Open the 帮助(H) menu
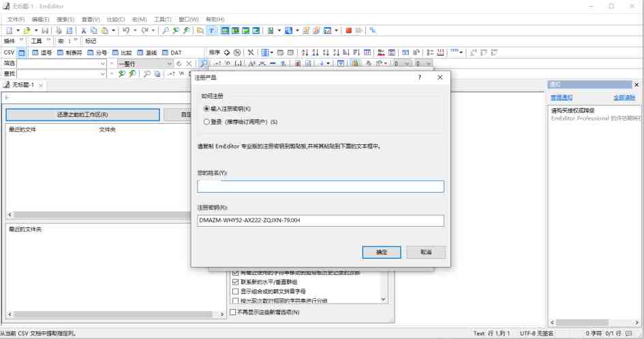The width and height of the screenshot is (644, 339). point(215,19)
